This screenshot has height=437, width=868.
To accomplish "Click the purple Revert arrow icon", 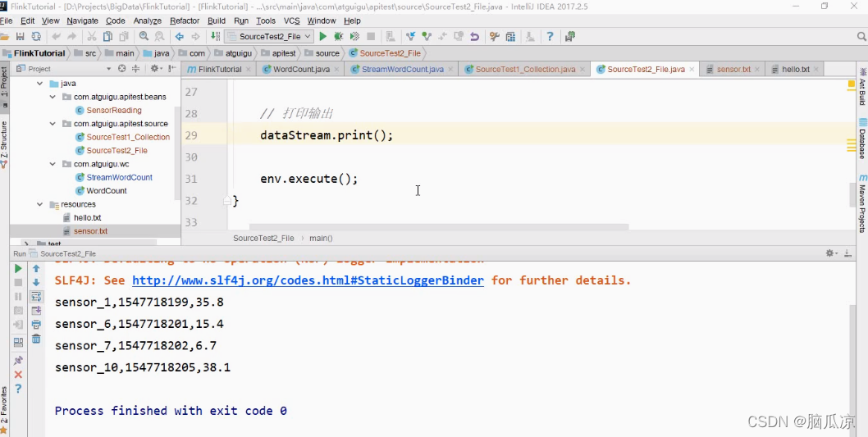I will pos(474,37).
